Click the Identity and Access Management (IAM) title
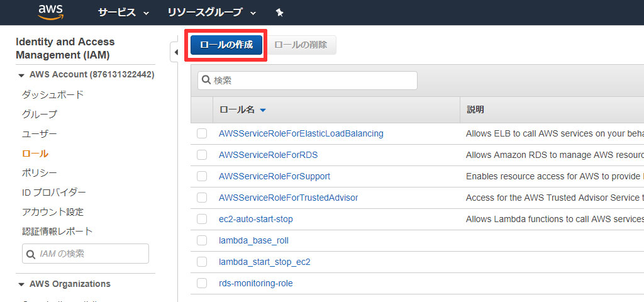This screenshot has width=644, height=302. pyautogui.click(x=65, y=48)
